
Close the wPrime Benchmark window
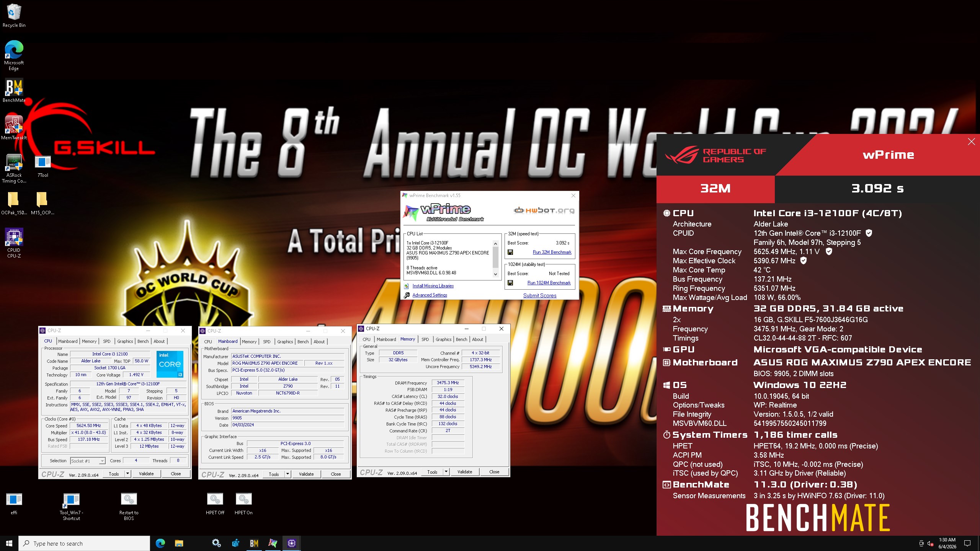click(x=573, y=196)
